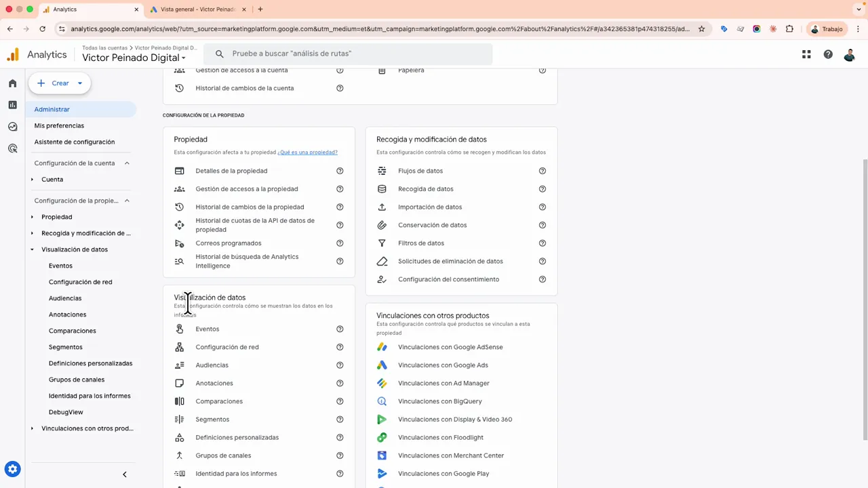Screen dimensions: 868x488
Task: Click the Merchant Center link icon
Action: pos(382,455)
